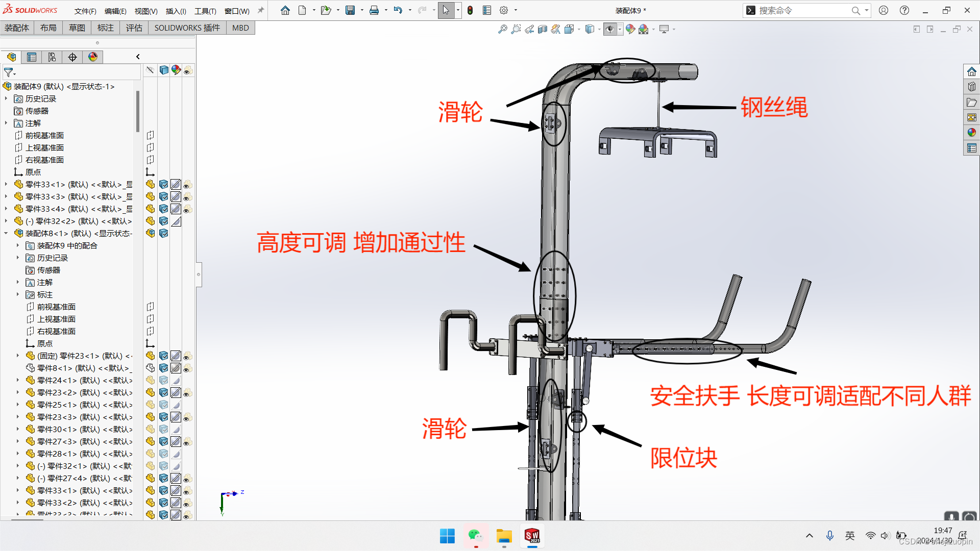Open the ConfigurationManager tab
Image resolution: width=980 pixels, height=551 pixels.
coord(52,57)
